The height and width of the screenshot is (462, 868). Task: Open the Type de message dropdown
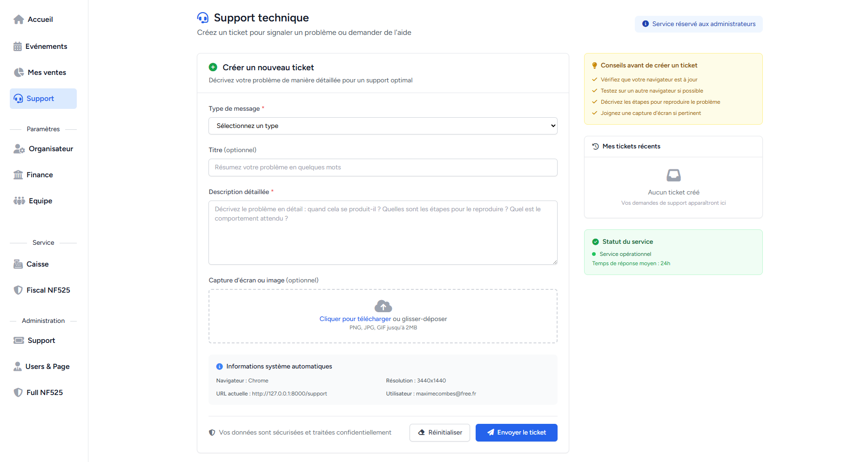(383, 126)
